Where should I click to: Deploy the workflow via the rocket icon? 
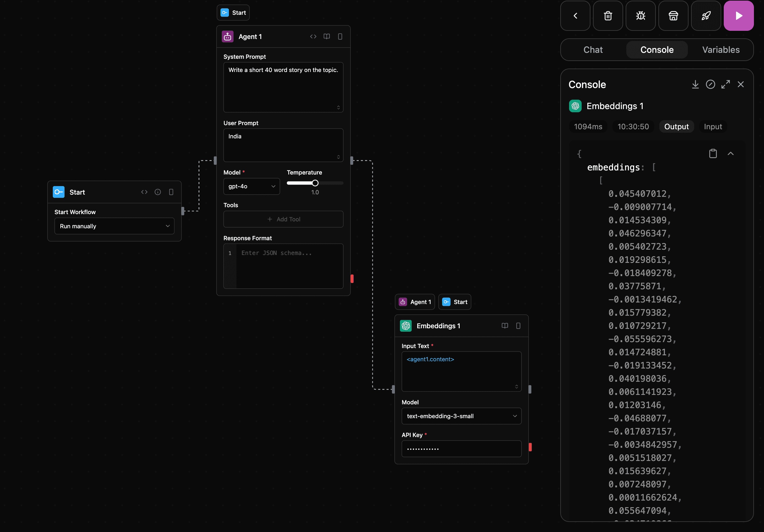(706, 16)
